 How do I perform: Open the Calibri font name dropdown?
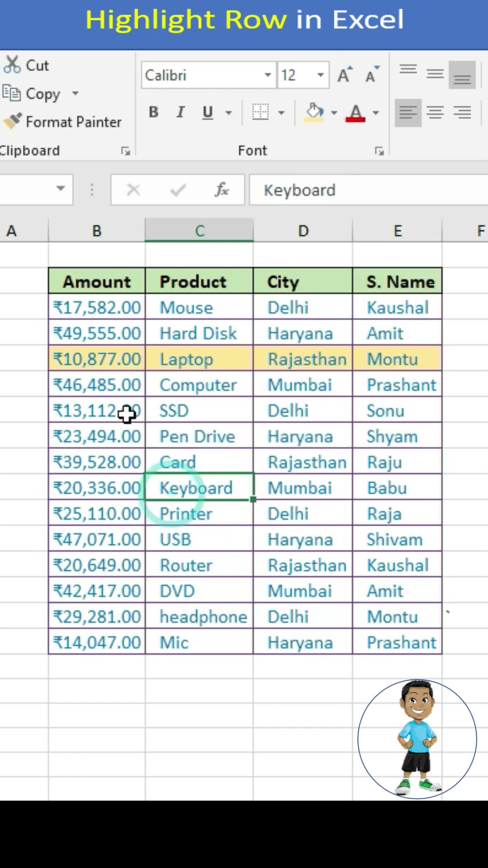click(x=267, y=75)
